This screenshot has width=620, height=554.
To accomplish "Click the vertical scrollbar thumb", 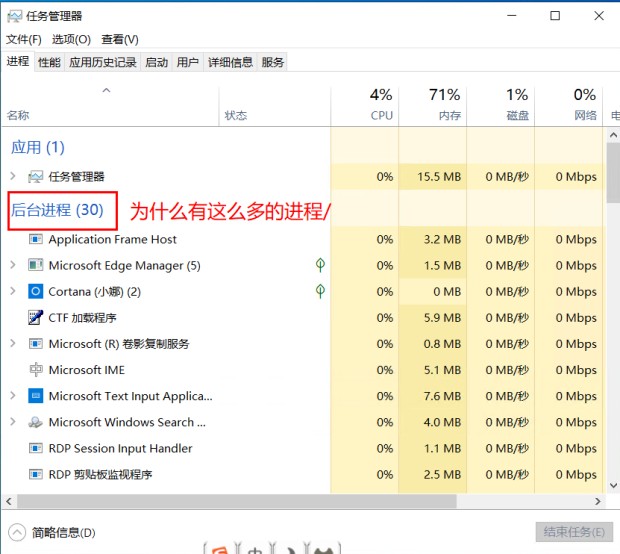I will [x=613, y=173].
